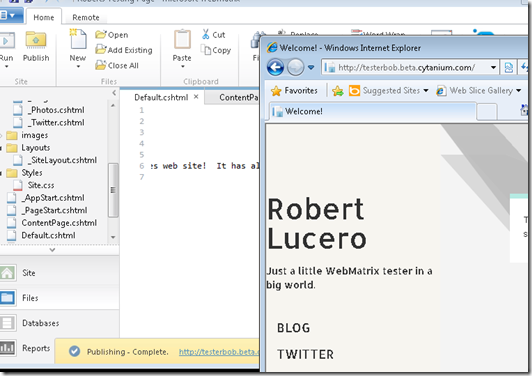Open the Databases workspace
This screenshot has width=532, height=376.
click(x=59, y=323)
